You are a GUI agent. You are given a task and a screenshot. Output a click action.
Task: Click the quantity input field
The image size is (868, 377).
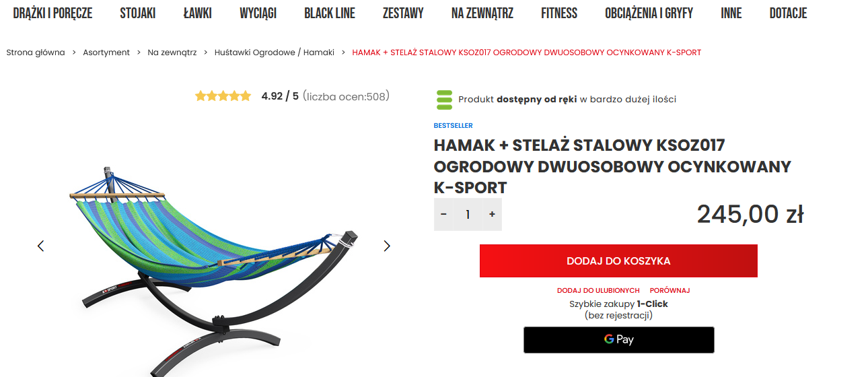coord(468,214)
